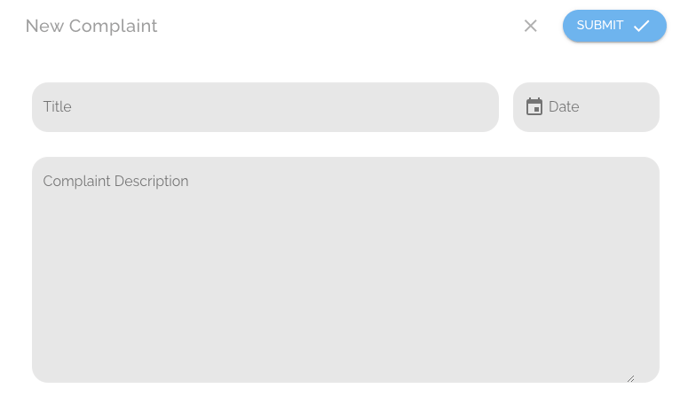Select the New Complaint heading text
Viewport: 688px width, 404px height.
(x=91, y=26)
